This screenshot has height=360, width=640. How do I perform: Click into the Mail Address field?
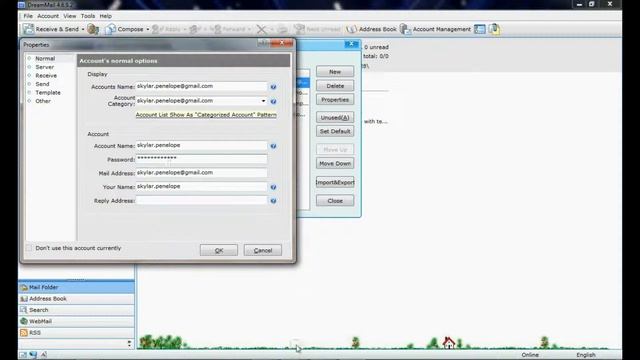[x=201, y=173]
